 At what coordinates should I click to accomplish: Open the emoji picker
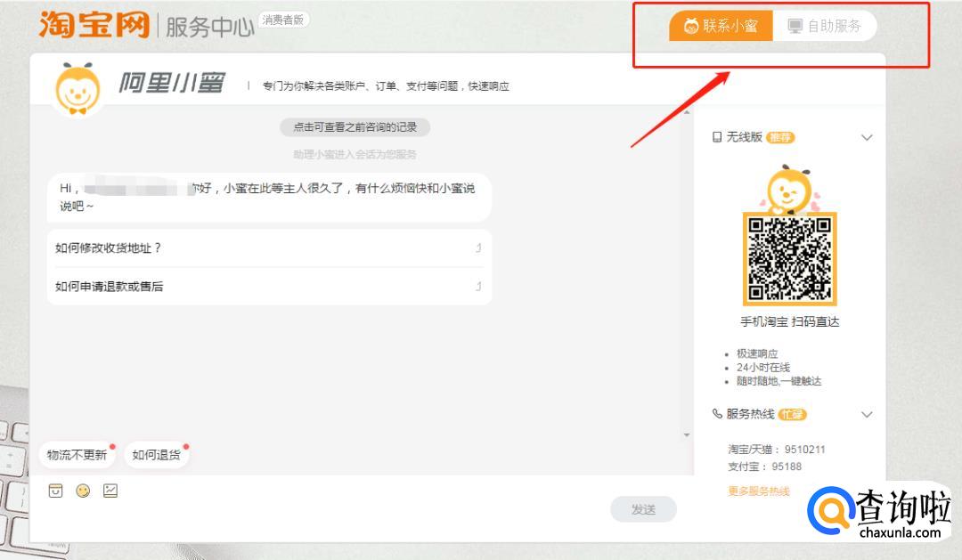coord(83,491)
